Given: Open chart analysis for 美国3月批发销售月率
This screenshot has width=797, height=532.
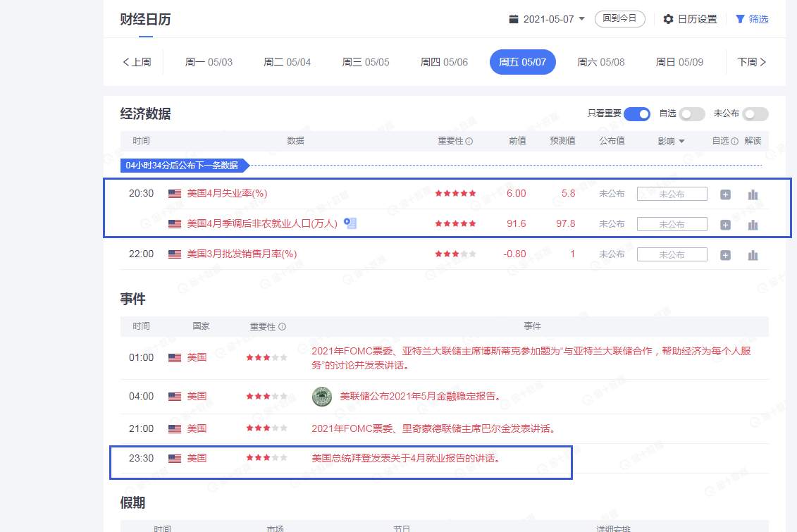Looking at the screenshot, I should point(753,255).
